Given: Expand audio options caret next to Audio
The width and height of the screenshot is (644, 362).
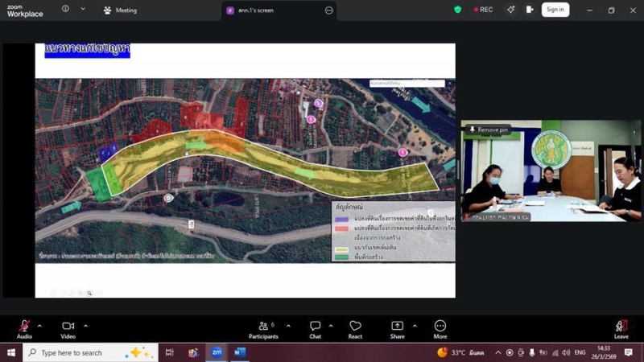Looking at the screenshot, I should click(x=39, y=326).
